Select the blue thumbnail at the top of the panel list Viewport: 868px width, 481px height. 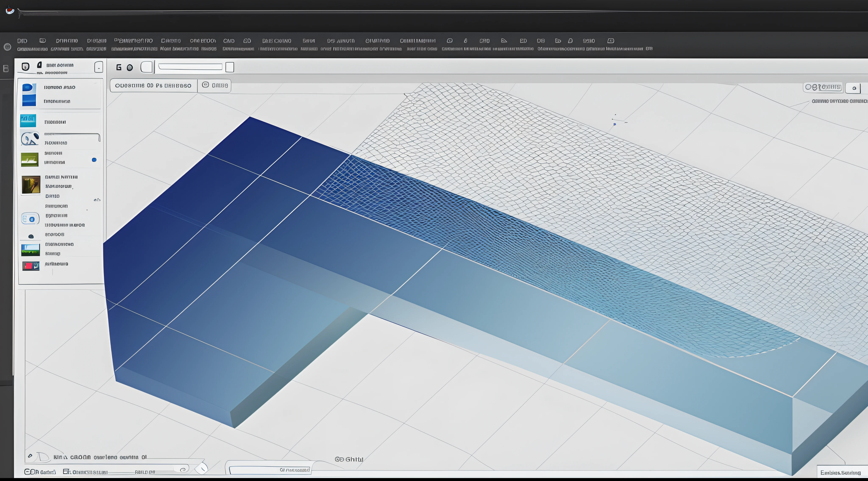(x=29, y=95)
